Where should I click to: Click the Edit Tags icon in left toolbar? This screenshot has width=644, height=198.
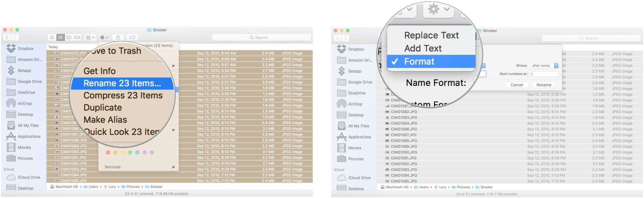coord(132,37)
